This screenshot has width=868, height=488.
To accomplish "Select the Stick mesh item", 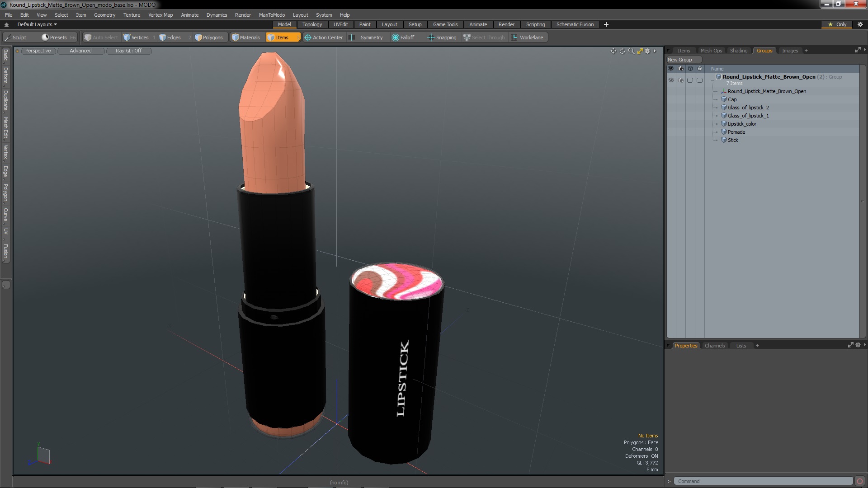I will (x=733, y=140).
